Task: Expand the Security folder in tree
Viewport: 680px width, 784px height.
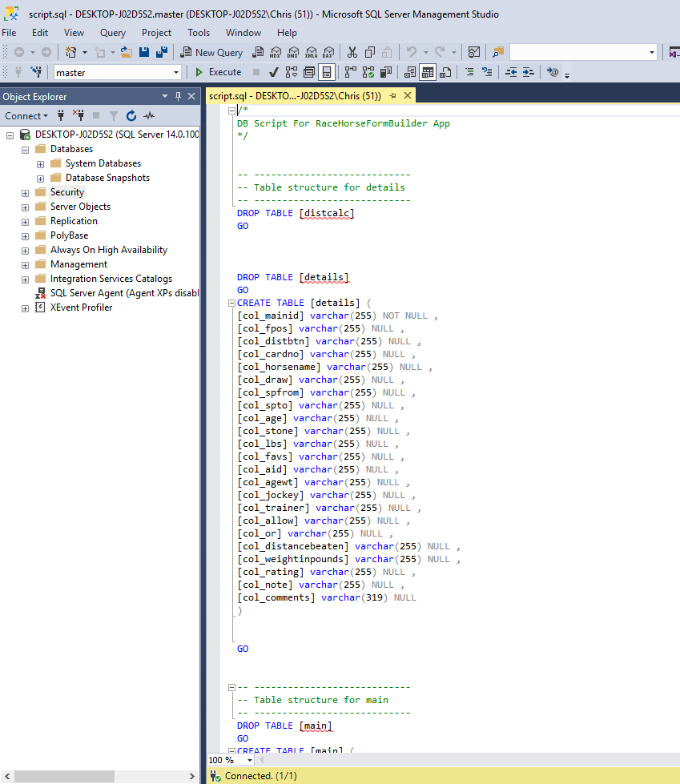Action: [x=26, y=192]
